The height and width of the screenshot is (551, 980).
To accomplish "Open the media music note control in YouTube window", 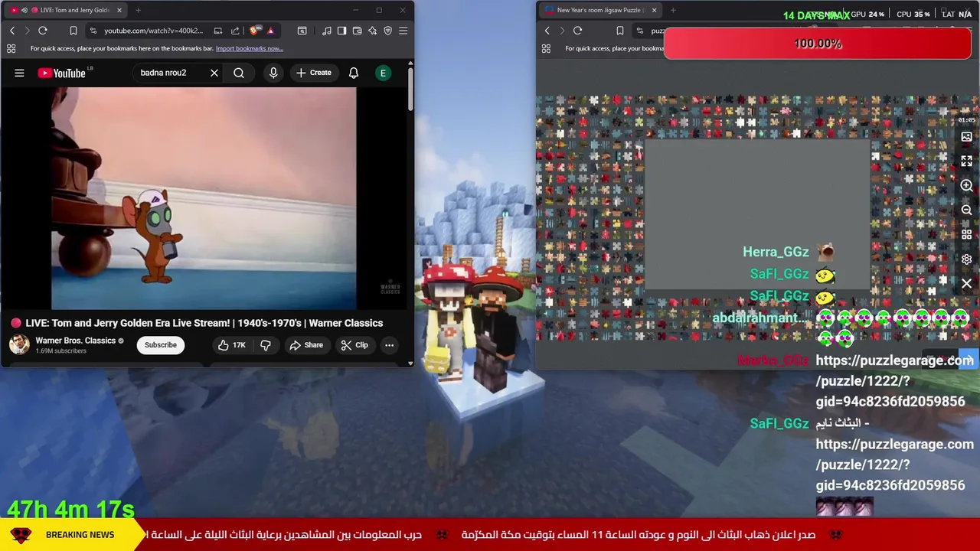I will coord(327,31).
